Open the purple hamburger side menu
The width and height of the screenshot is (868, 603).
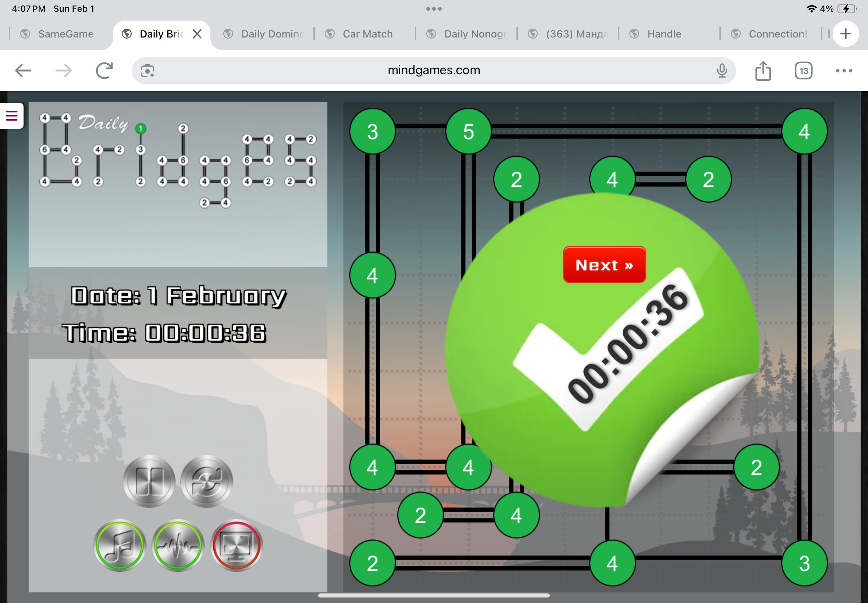(12, 115)
